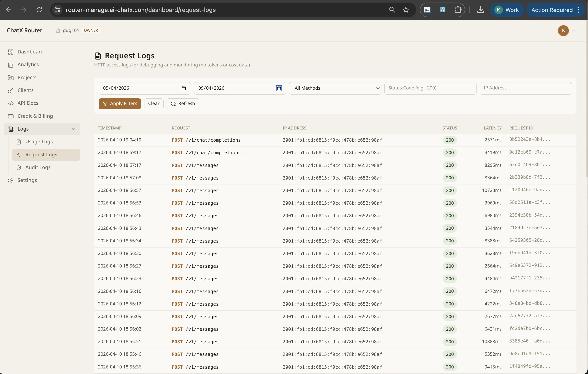The height and width of the screenshot is (374, 588).
Task: Click the gdg101 organization badge
Action: pos(78,30)
